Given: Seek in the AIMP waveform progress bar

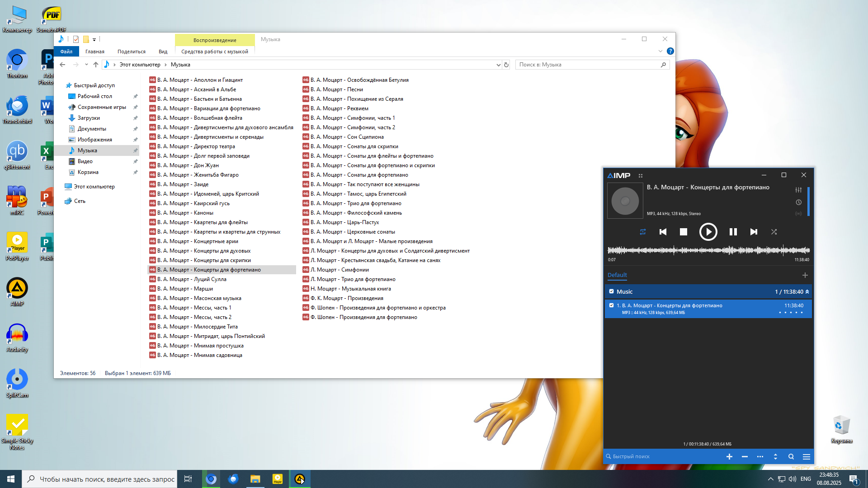Looking at the screenshot, I should pyautogui.click(x=708, y=250).
